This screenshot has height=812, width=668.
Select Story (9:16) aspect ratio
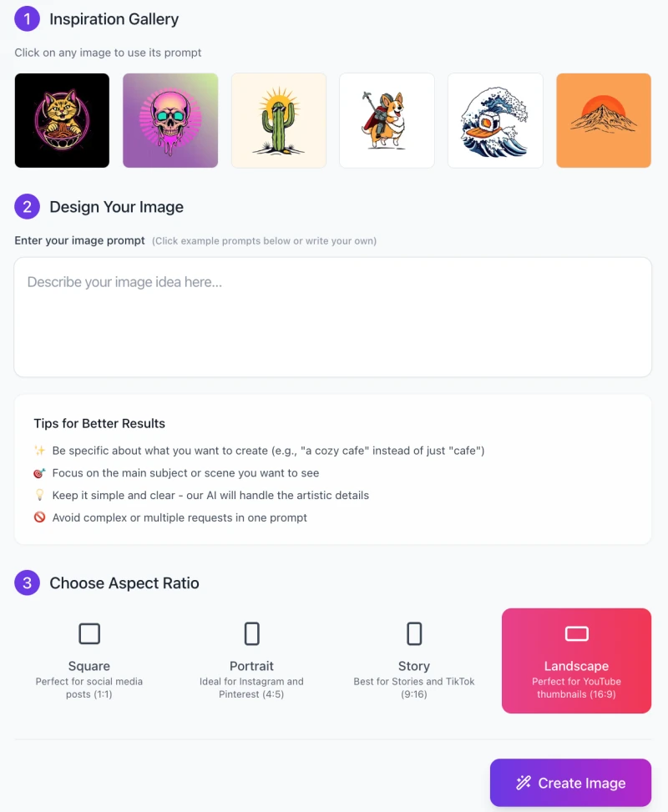click(x=414, y=661)
